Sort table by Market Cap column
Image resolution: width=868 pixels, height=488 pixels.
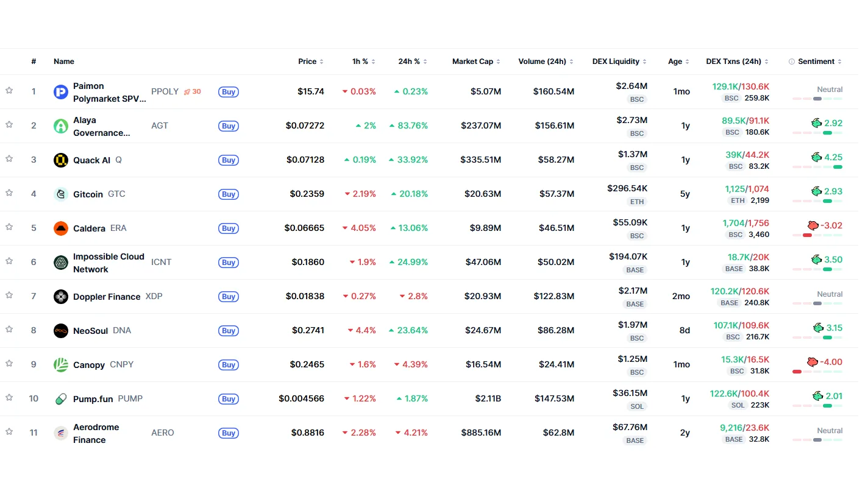point(476,62)
